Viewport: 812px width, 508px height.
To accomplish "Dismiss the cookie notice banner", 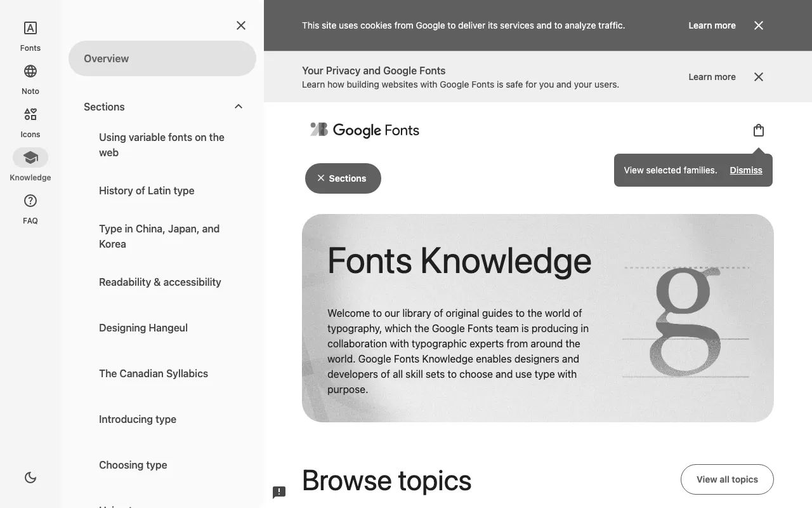I will (x=759, y=25).
